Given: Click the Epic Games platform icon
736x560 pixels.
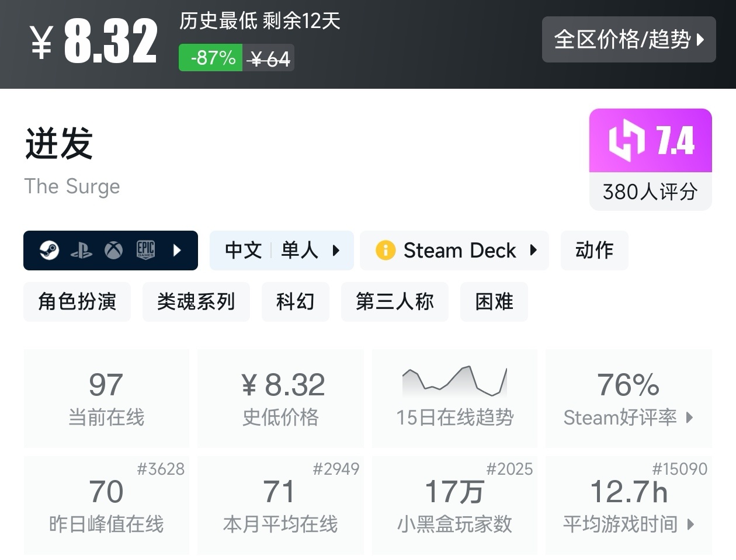Looking at the screenshot, I should pyautogui.click(x=145, y=250).
